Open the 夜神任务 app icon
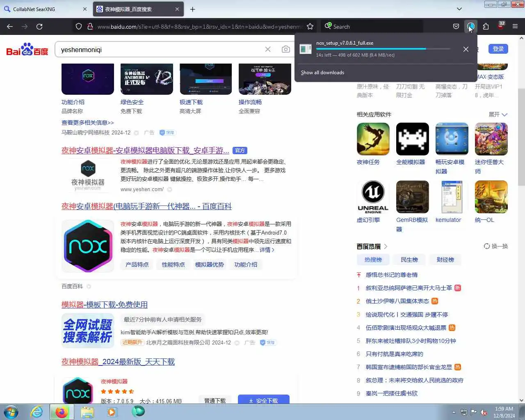The image size is (525, 420). 373,139
